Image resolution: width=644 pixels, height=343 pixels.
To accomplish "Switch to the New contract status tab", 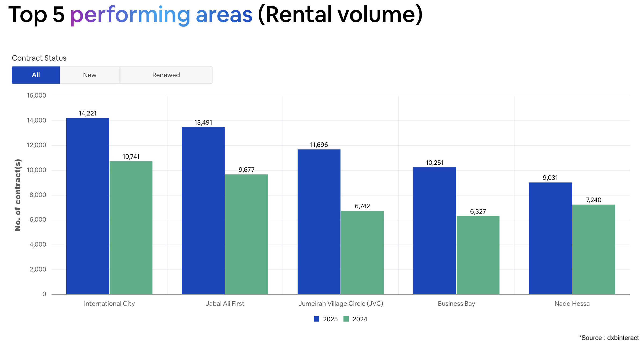I will (x=90, y=75).
